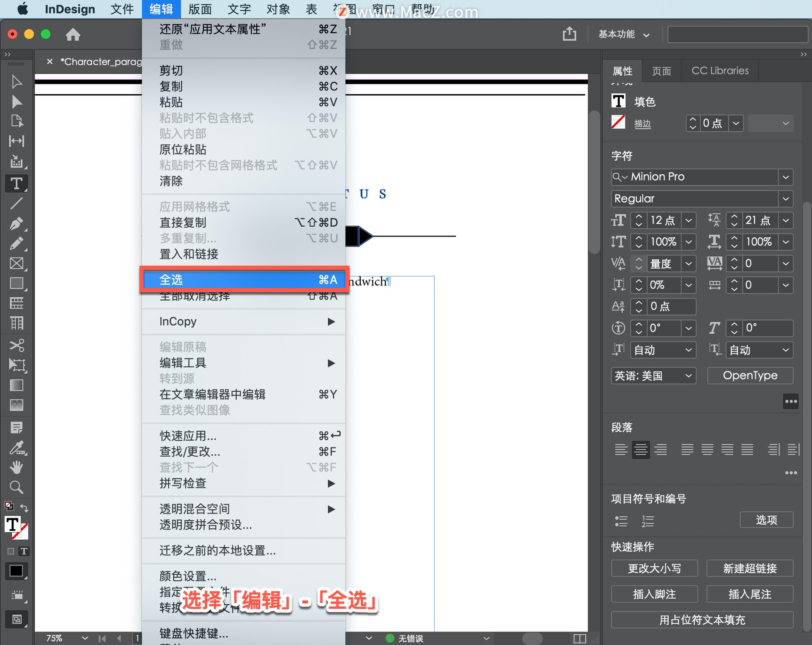Set paragraph alignment to align left
The height and width of the screenshot is (645, 812).
click(621, 450)
